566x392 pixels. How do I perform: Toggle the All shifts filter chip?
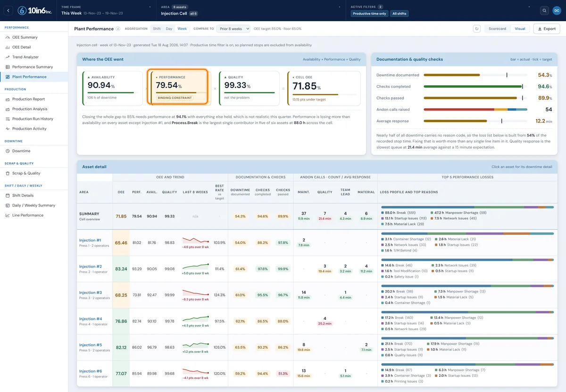pos(400,14)
